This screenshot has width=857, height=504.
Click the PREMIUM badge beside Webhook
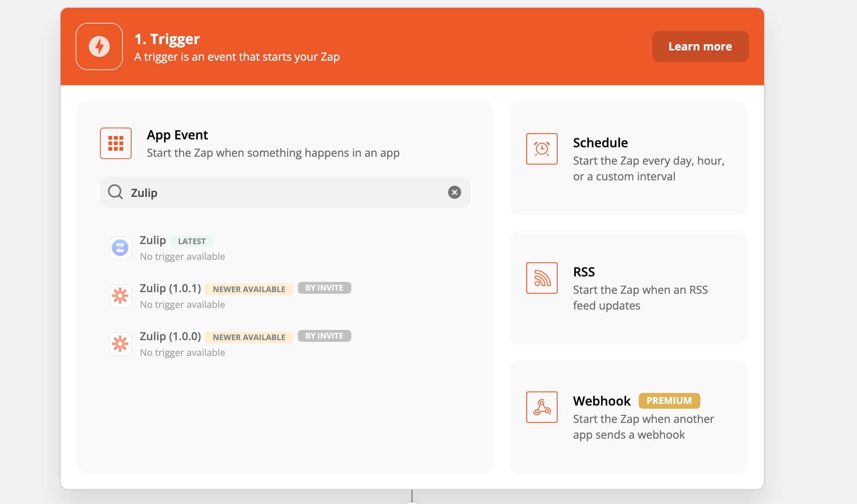tap(669, 400)
